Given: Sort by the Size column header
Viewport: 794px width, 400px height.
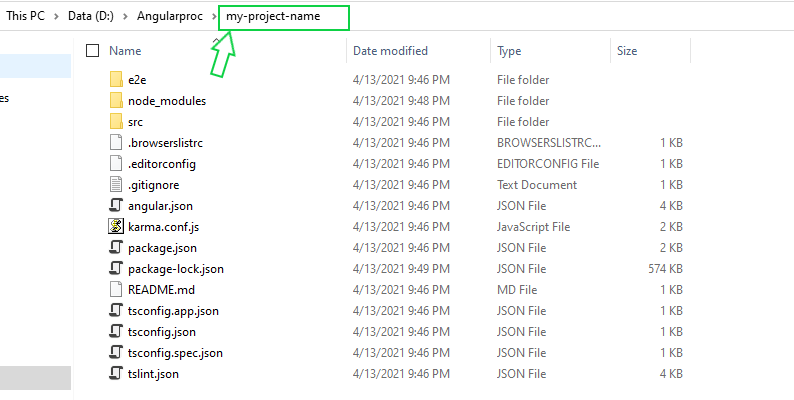Looking at the screenshot, I should (x=627, y=51).
